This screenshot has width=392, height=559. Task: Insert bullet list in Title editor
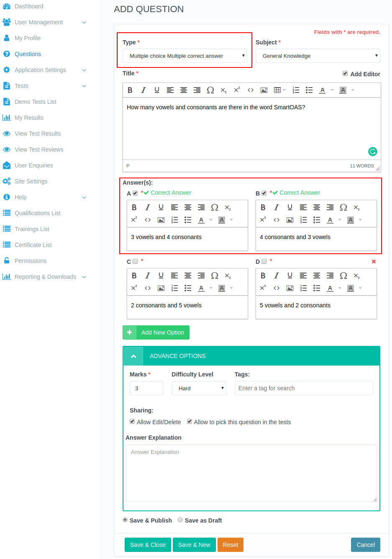pyautogui.click(x=309, y=90)
